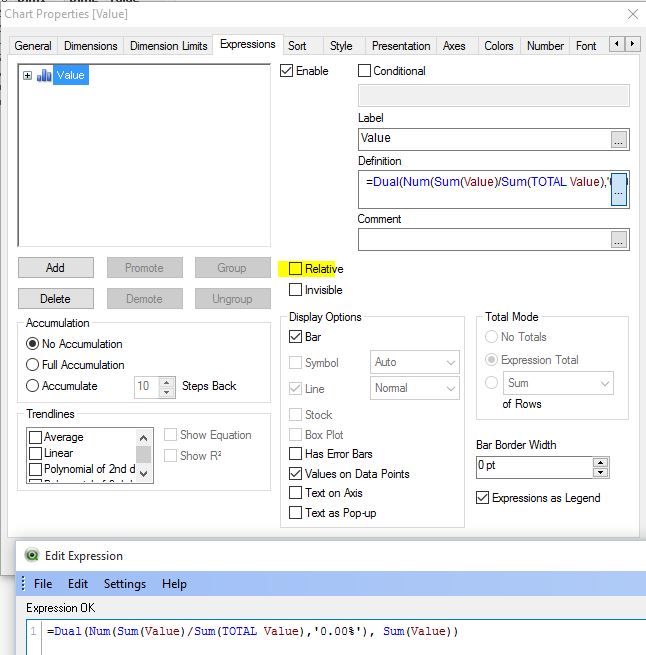Switch to the General tab
This screenshot has width=646, height=655.
click(x=33, y=46)
